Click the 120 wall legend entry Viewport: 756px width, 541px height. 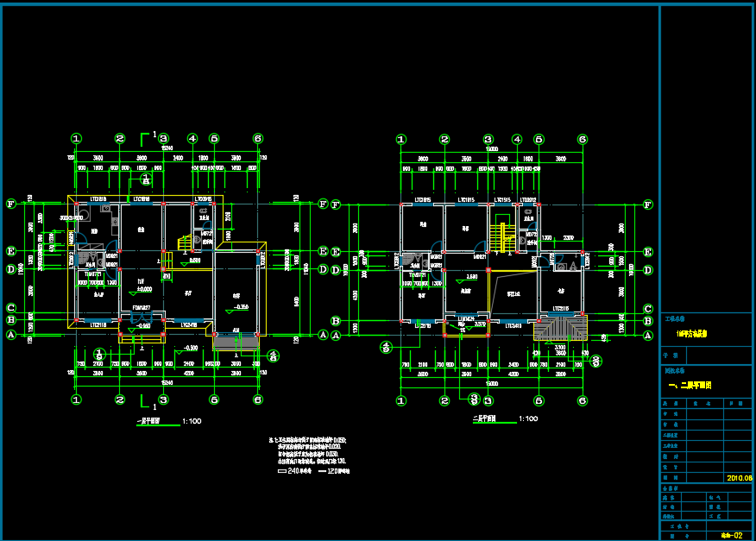pyautogui.click(x=334, y=471)
